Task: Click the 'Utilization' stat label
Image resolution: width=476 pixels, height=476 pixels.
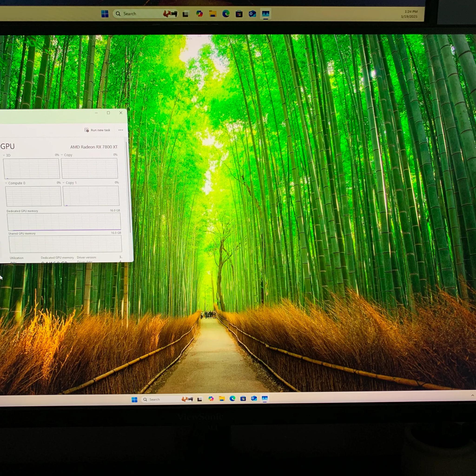Action: click(17, 258)
